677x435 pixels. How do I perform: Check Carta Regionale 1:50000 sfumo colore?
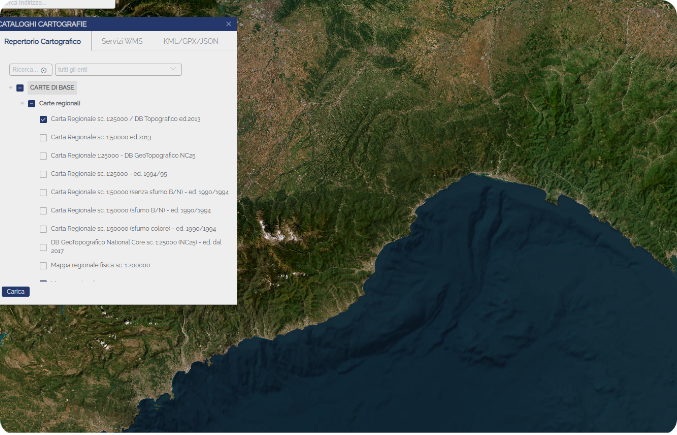43,229
